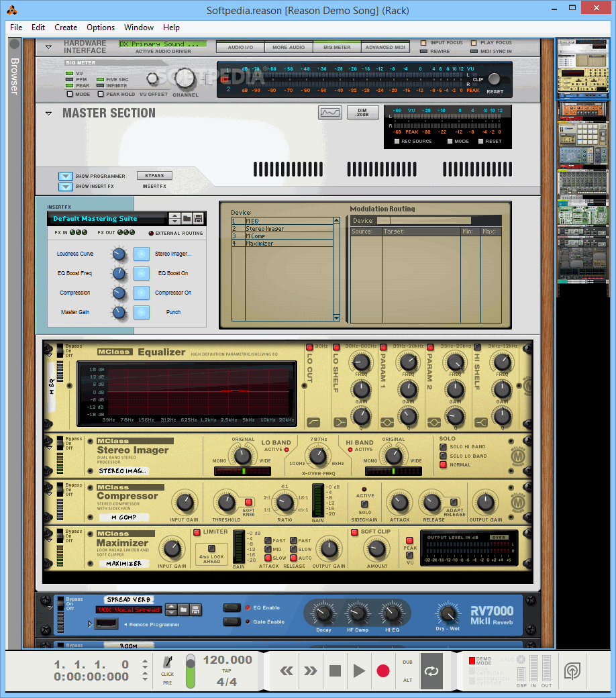Toggle the metronome Click icon
The image size is (616, 698).
(168, 662)
